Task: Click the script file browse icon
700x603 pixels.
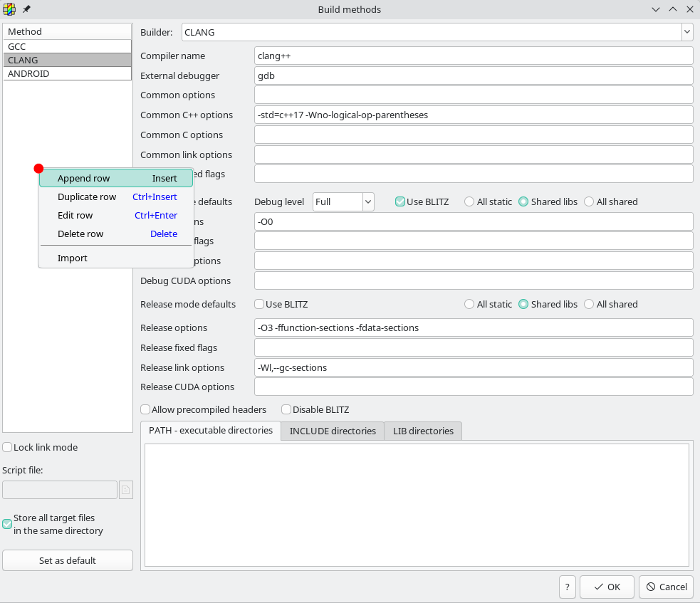Action: click(x=125, y=490)
